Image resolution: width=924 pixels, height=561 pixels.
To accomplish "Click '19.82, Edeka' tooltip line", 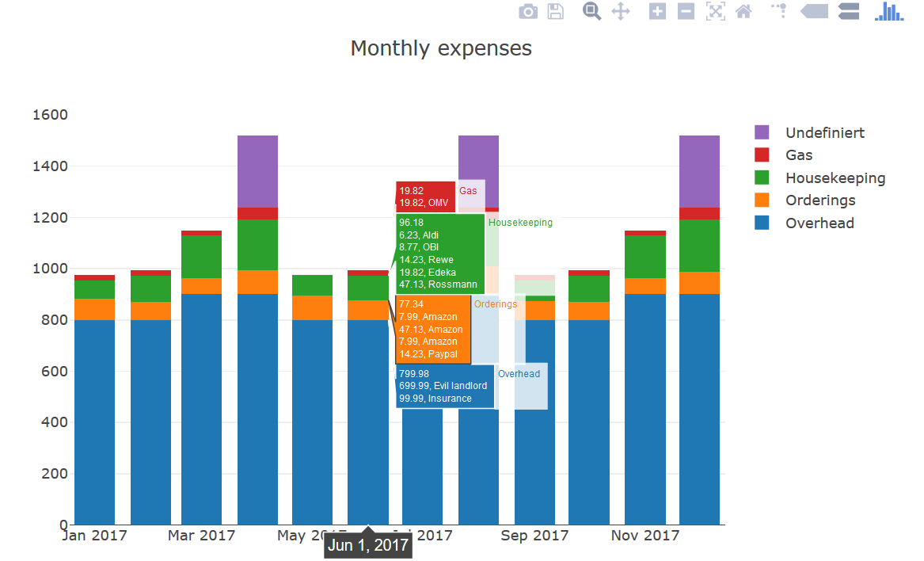I will (x=428, y=272).
